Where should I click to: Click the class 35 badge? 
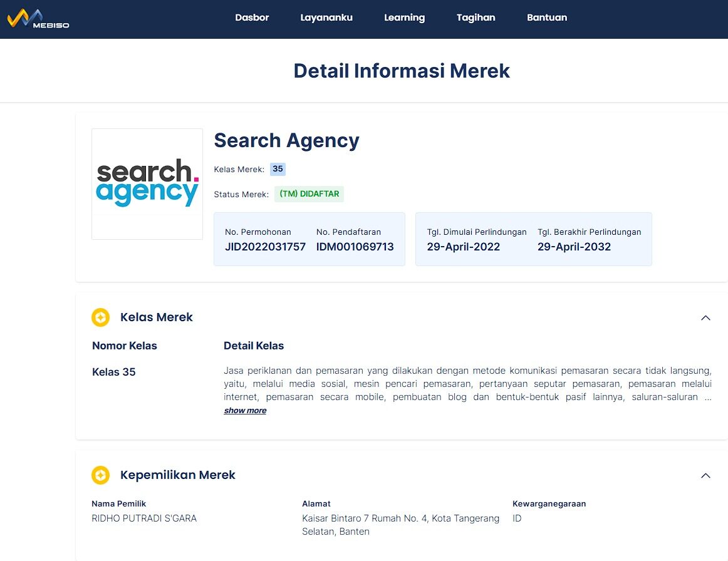(x=278, y=169)
